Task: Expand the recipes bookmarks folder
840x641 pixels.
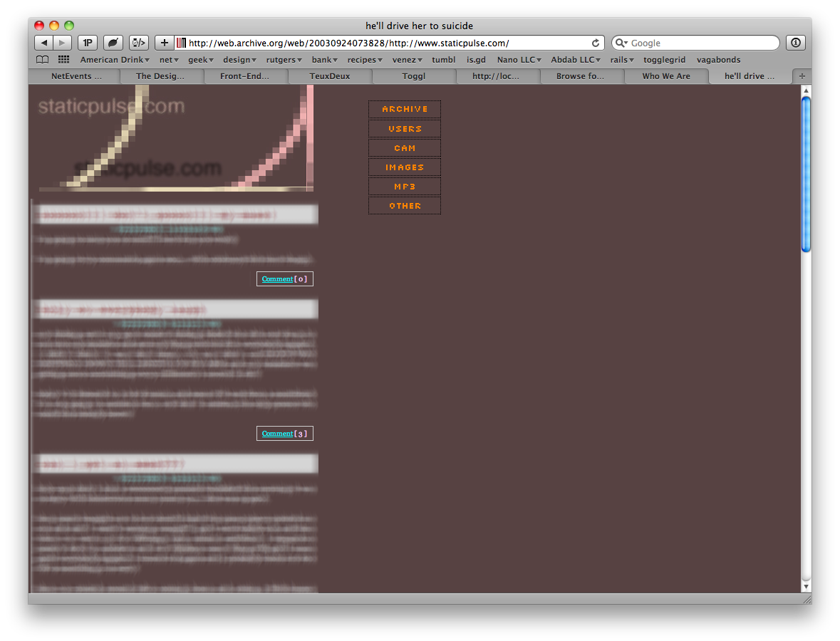Action: coord(365,60)
